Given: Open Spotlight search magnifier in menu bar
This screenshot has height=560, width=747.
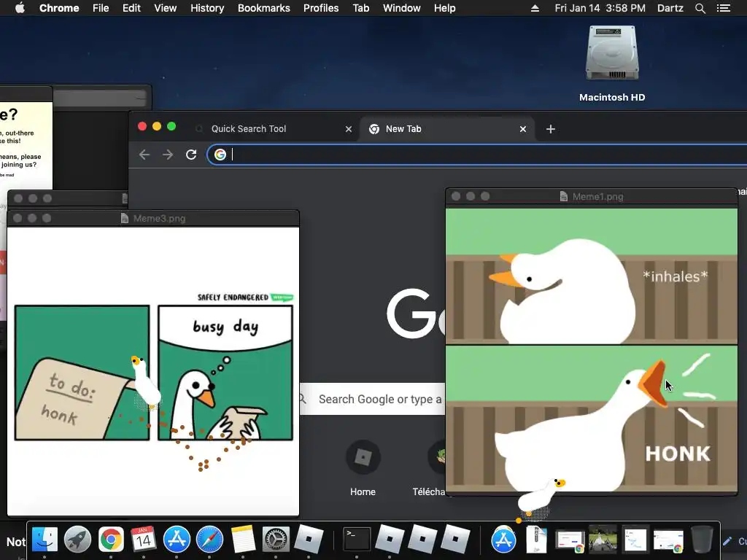Looking at the screenshot, I should tap(700, 8).
